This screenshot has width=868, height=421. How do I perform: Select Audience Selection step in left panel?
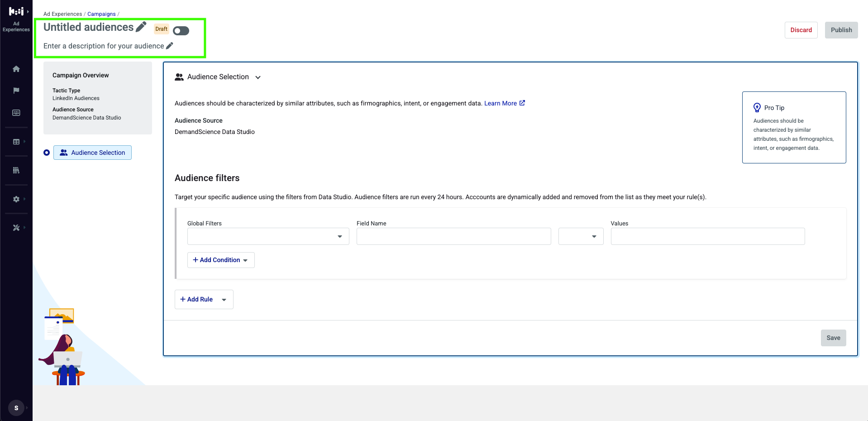coord(92,153)
